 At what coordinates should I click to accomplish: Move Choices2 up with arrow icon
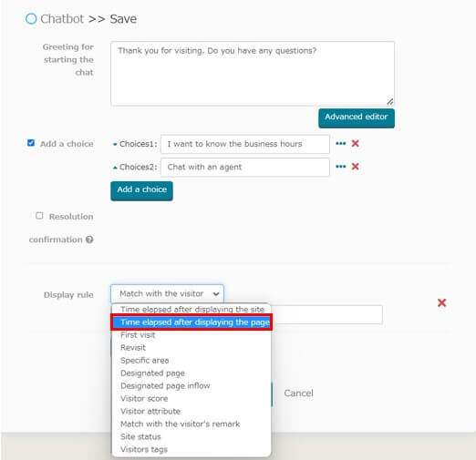click(x=115, y=168)
